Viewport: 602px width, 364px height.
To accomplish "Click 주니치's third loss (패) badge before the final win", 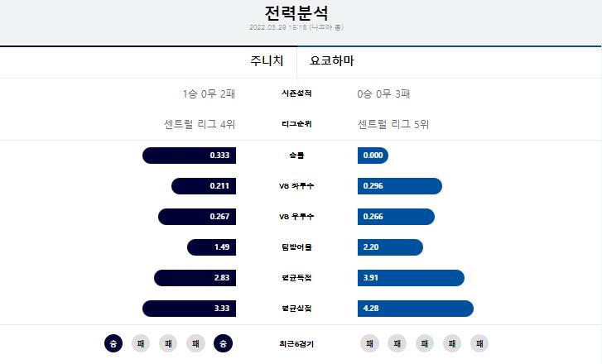I will [x=195, y=343].
